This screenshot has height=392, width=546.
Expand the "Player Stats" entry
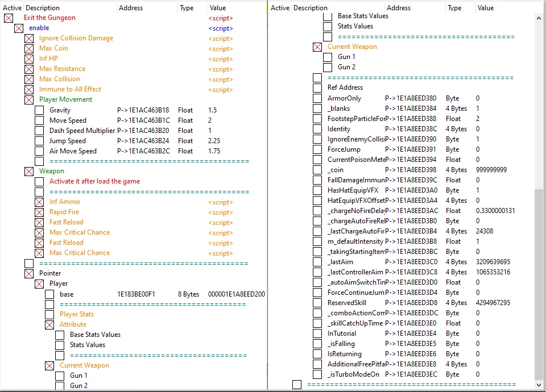coord(49,315)
